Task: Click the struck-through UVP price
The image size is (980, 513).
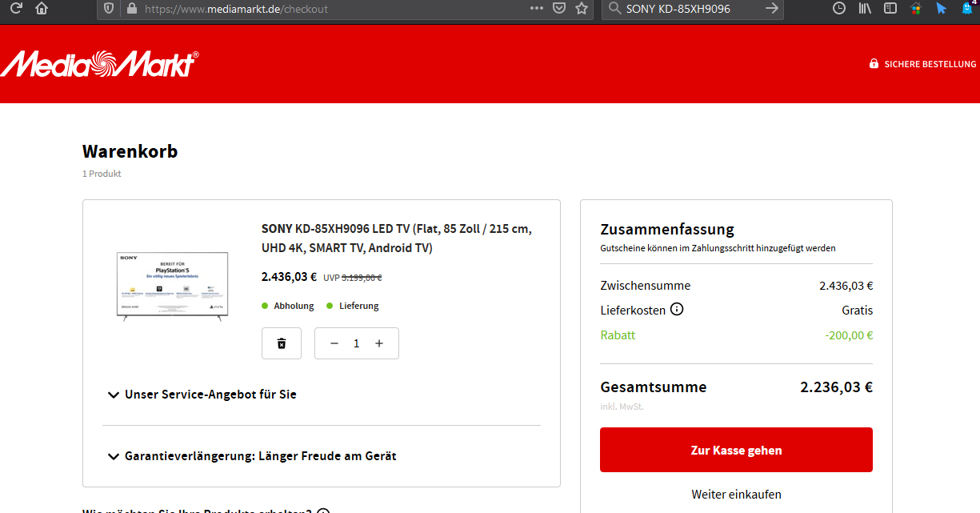Action: click(x=362, y=278)
